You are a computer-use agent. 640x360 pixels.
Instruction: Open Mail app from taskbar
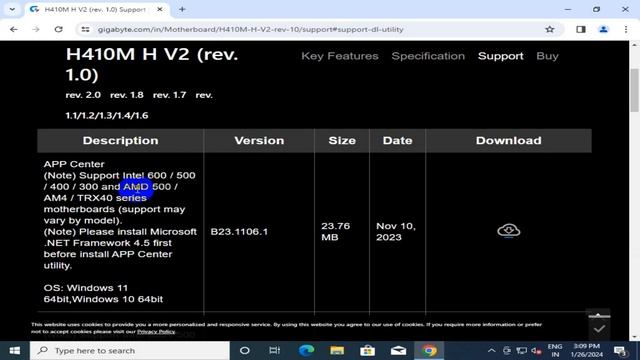[398, 351]
